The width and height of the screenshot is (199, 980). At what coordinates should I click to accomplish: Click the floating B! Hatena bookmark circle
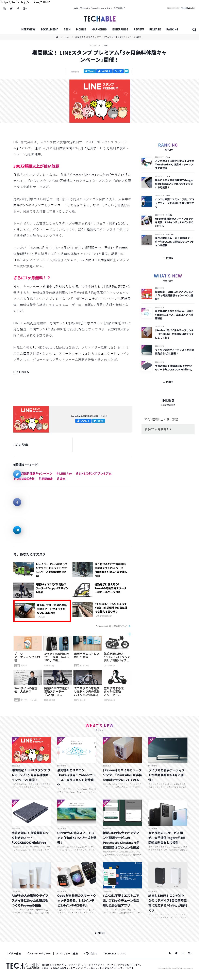click(x=17, y=530)
